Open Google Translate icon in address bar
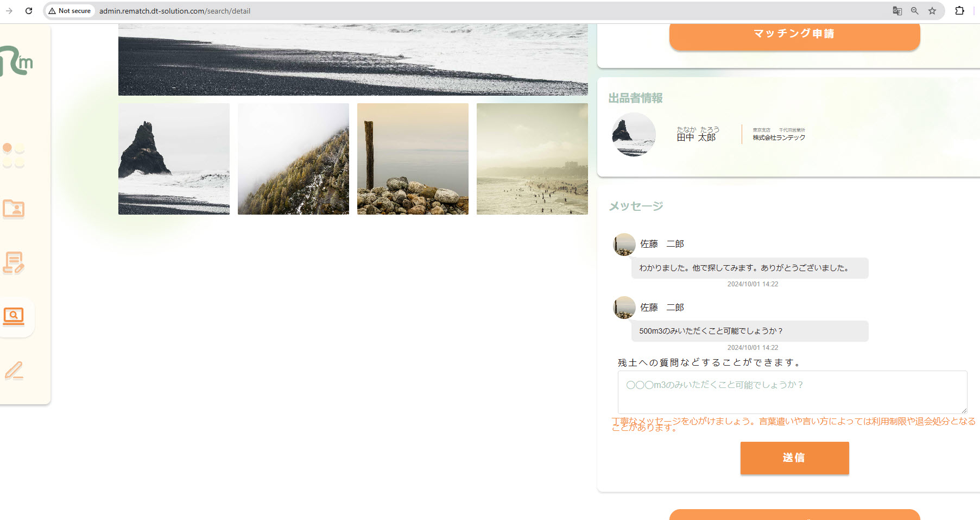Viewport: 980px width, 520px height. (x=897, y=11)
